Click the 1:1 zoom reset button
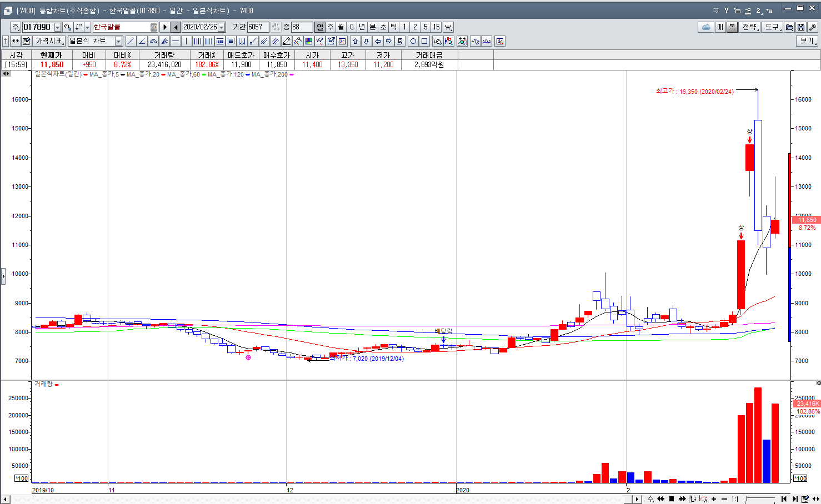821x504 pixels. point(735,499)
